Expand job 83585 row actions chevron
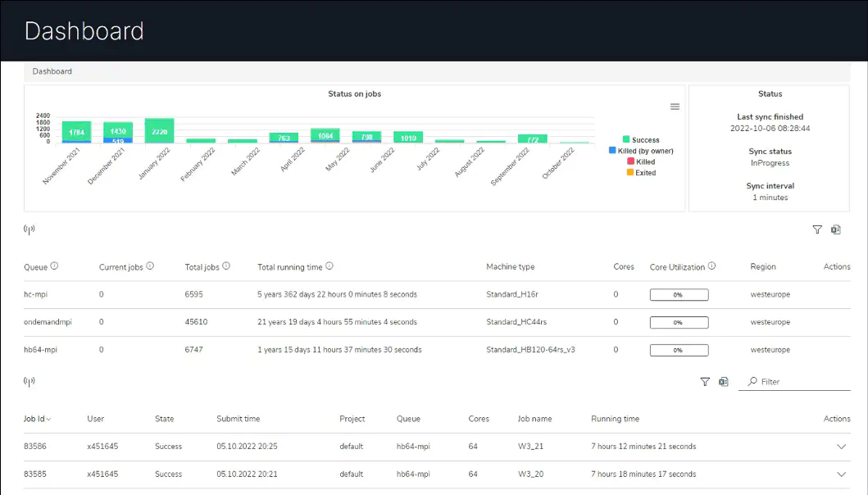 [x=841, y=475]
